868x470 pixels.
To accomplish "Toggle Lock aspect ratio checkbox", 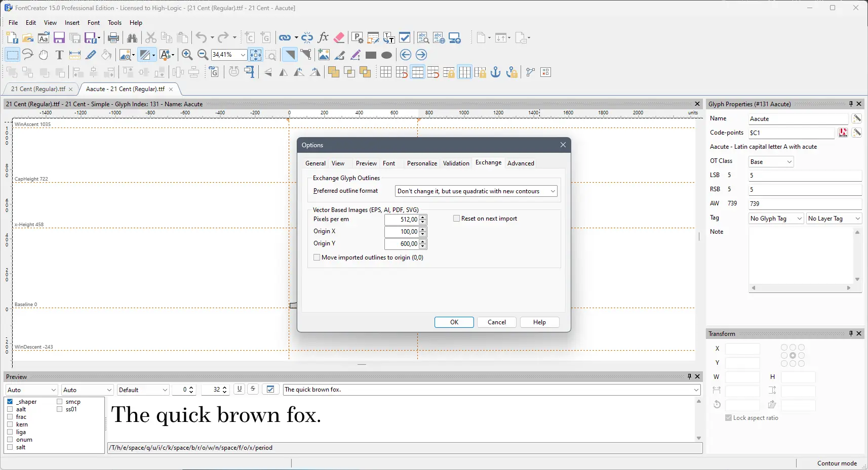I will (x=729, y=418).
